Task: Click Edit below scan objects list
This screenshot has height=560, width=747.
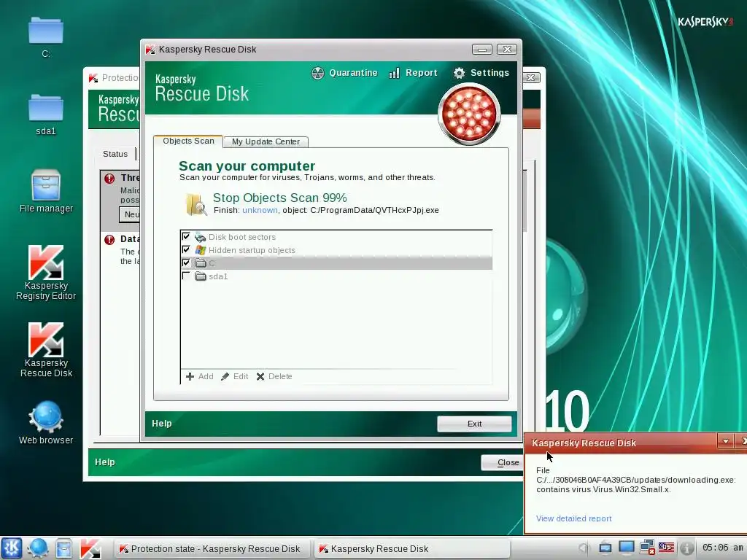Action: click(x=234, y=376)
